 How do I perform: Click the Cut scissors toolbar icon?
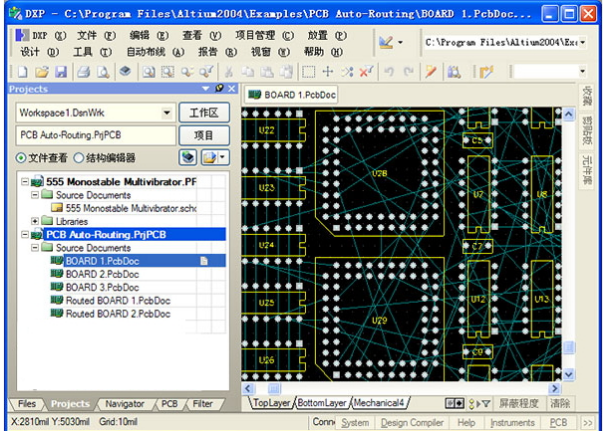(229, 72)
